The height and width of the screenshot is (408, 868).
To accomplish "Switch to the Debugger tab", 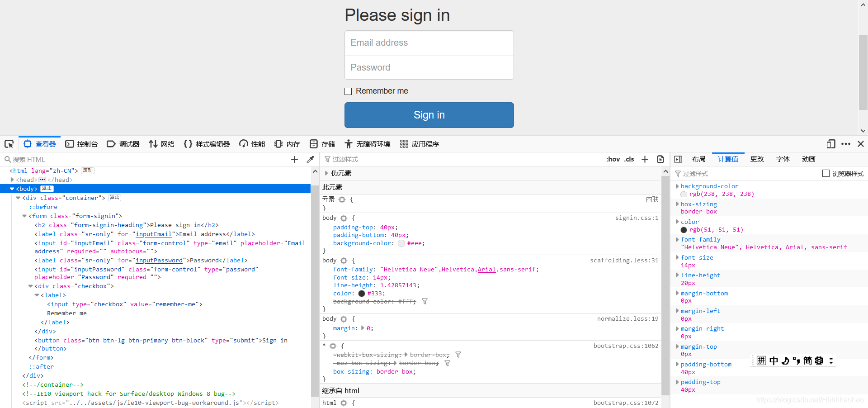I will coord(123,144).
